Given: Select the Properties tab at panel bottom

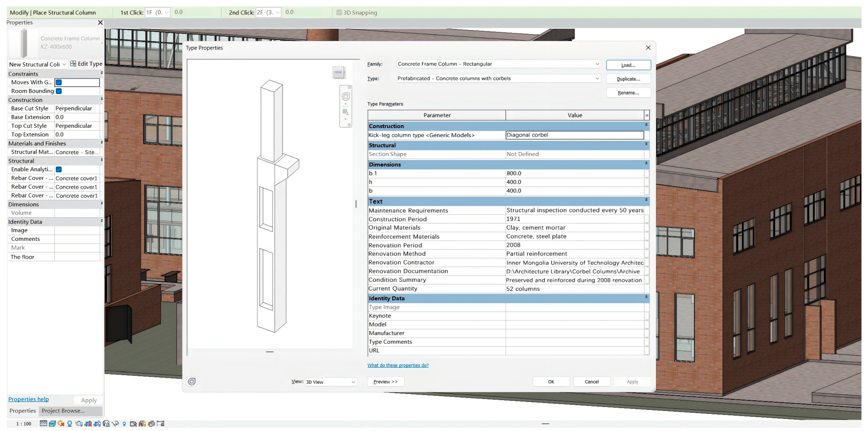Looking at the screenshot, I should 23,411.
